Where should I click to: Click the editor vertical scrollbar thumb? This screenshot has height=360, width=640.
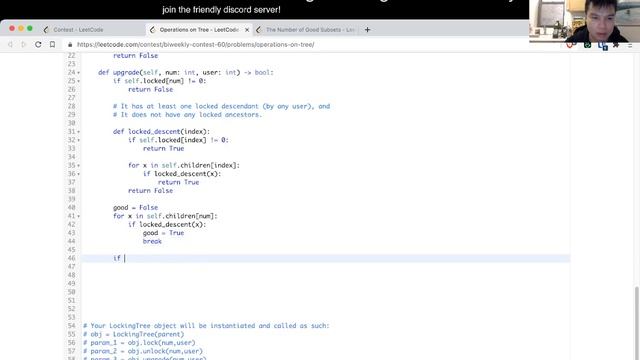click(x=636, y=322)
